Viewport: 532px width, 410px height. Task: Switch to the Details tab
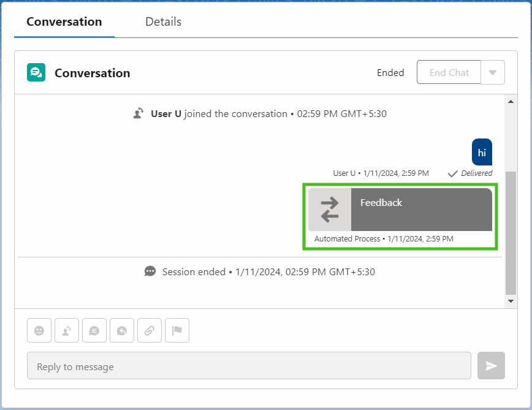point(163,21)
